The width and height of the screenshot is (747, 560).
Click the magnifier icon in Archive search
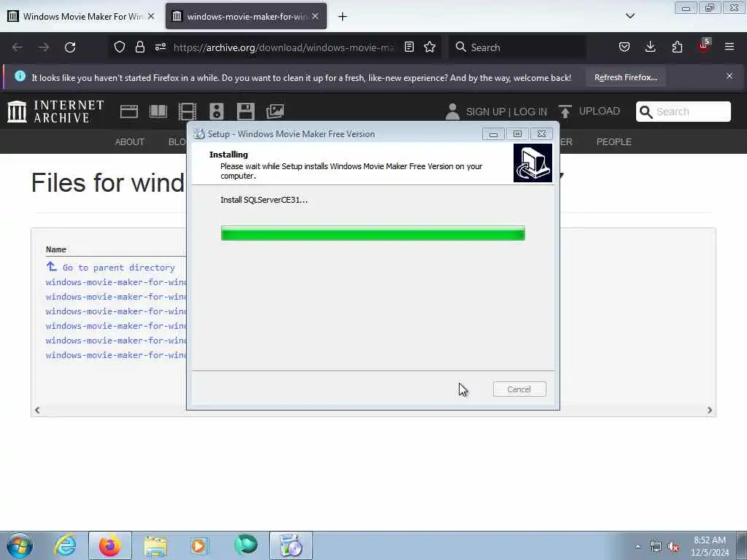click(x=646, y=112)
